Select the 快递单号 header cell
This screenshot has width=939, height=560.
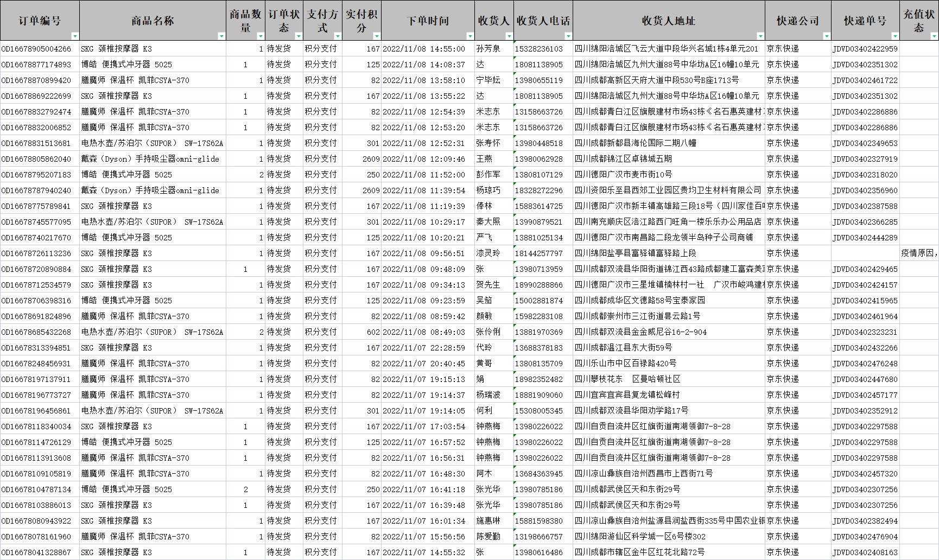[x=865, y=21]
